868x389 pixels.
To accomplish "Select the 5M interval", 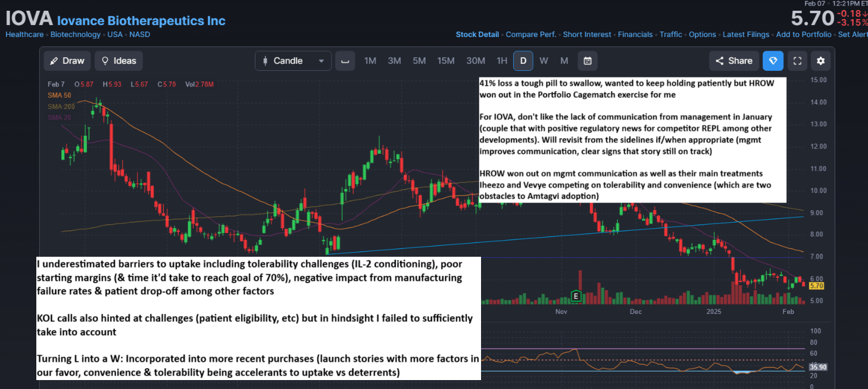I will click(x=419, y=61).
